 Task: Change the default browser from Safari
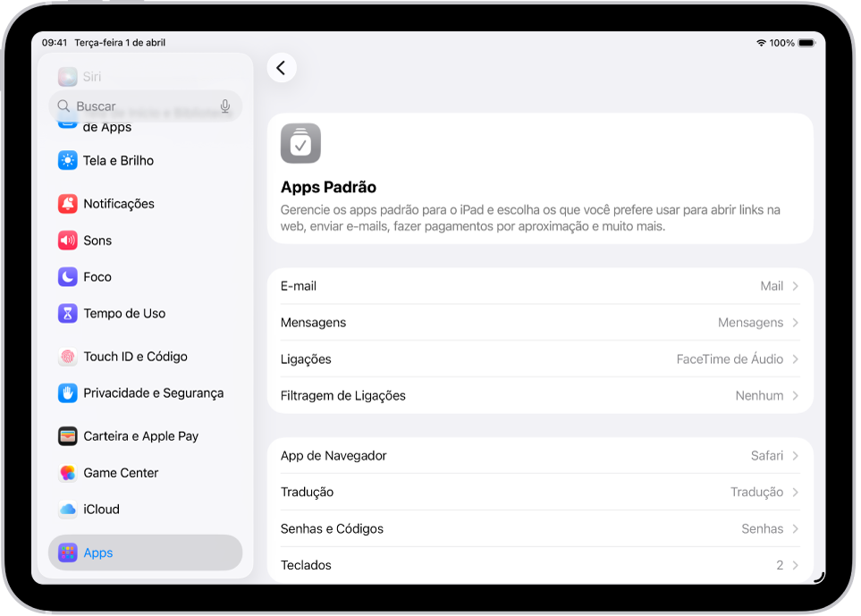pyautogui.click(x=536, y=455)
